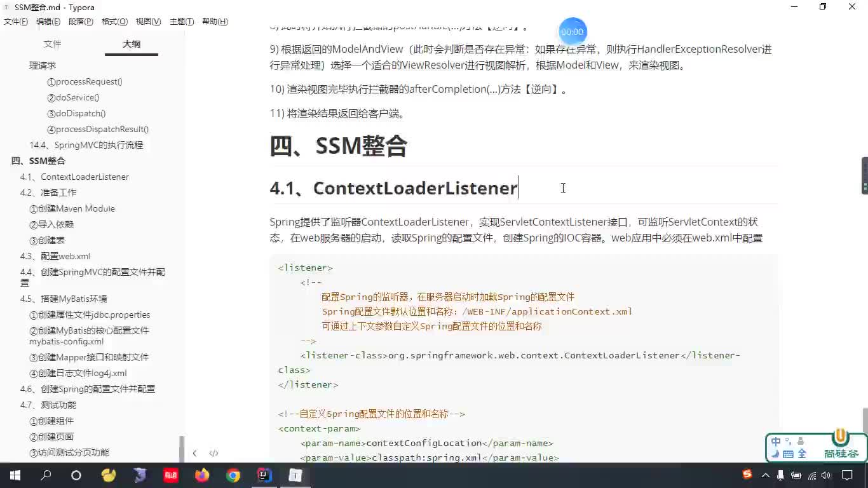Click the outline sidebar scrollbar thumb

pos(181,449)
